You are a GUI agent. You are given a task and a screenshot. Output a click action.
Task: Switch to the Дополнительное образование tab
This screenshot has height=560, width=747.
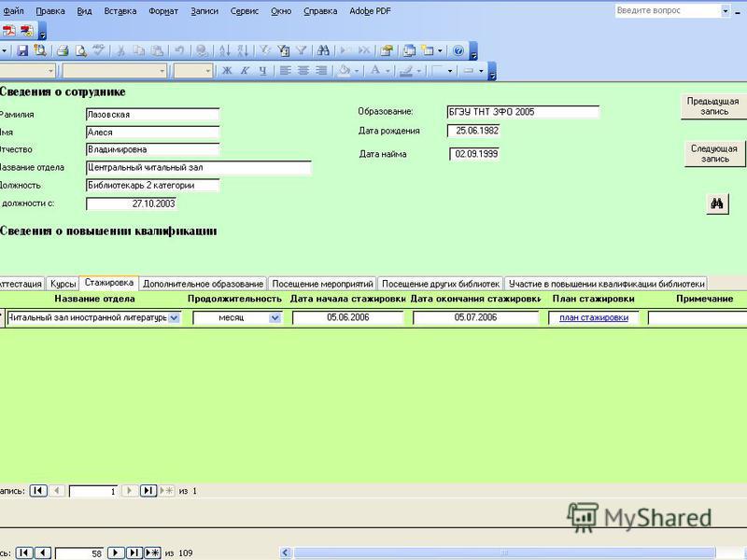coord(203,284)
